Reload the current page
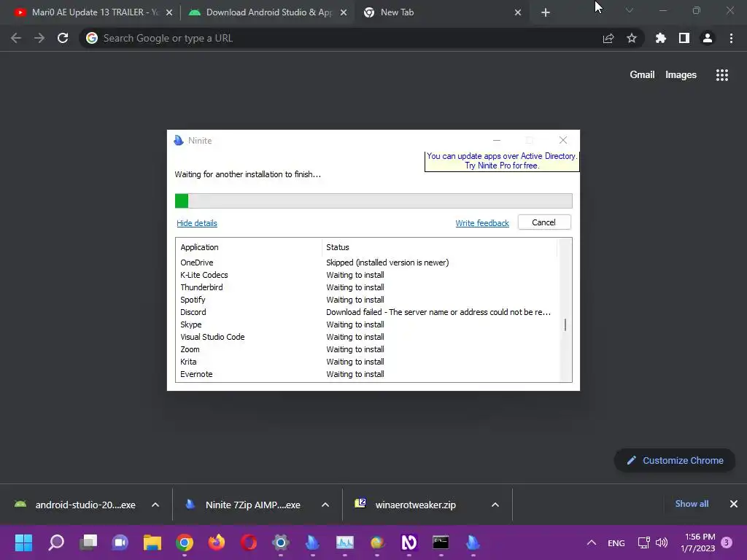747x560 pixels. [63, 38]
